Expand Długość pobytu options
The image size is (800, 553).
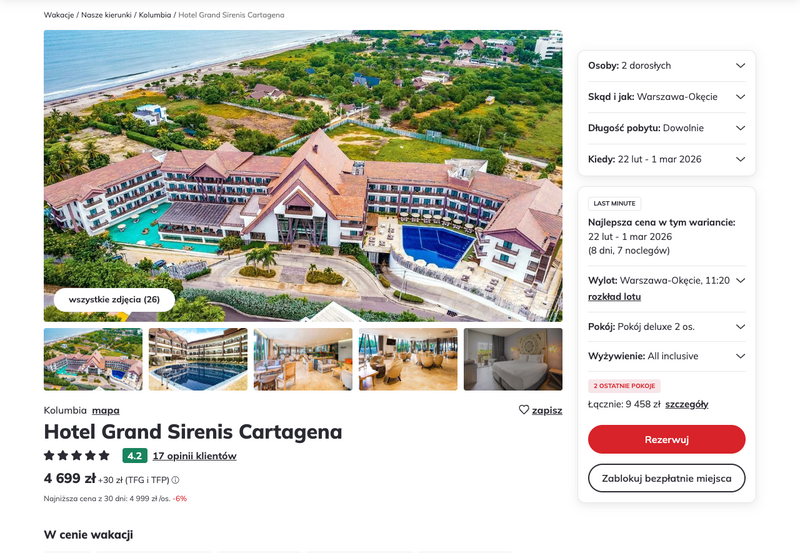pos(666,128)
